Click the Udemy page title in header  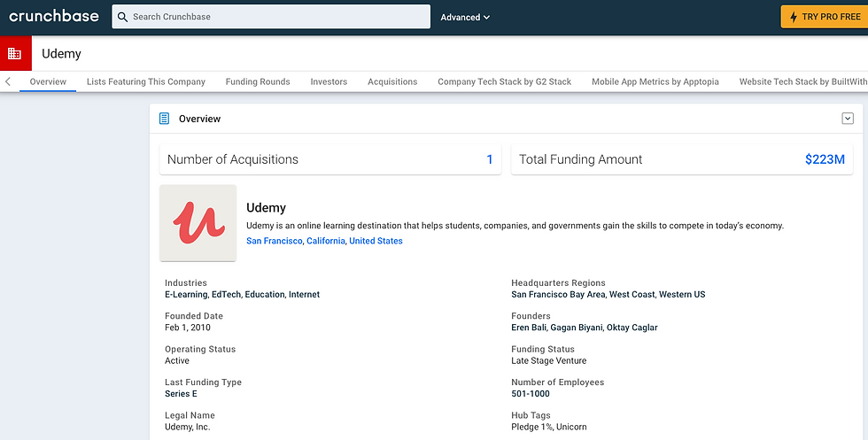tap(61, 54)
